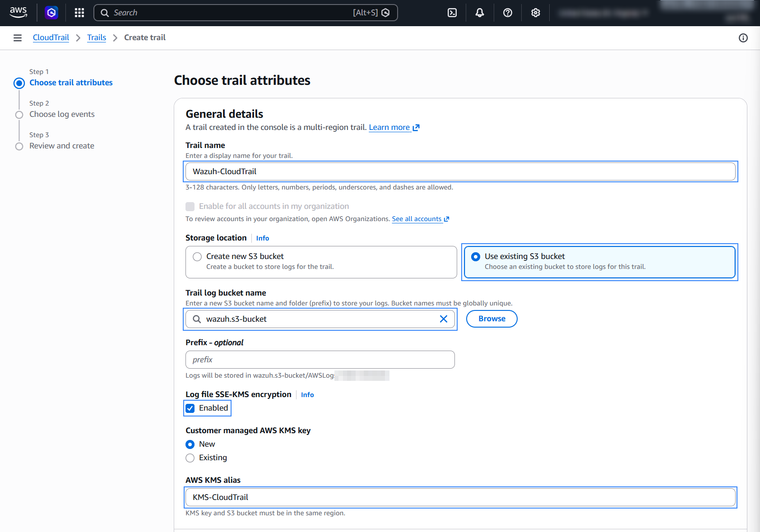The height and width of the screenshot is (532, 760).
Task: Toggle the hamburger side navigation menu
Action: (18, 38)
